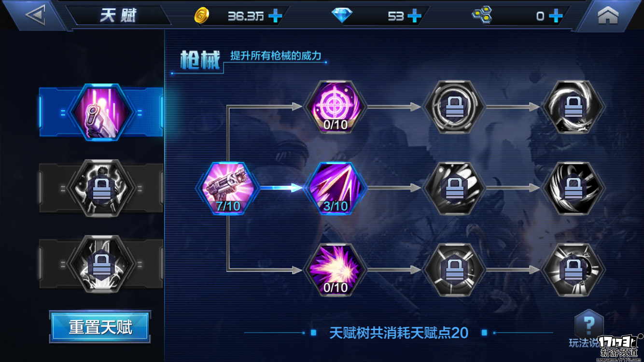Switch to the firearms talent tab
Viewport: 644px width, 362px height.
click(101, 112)
